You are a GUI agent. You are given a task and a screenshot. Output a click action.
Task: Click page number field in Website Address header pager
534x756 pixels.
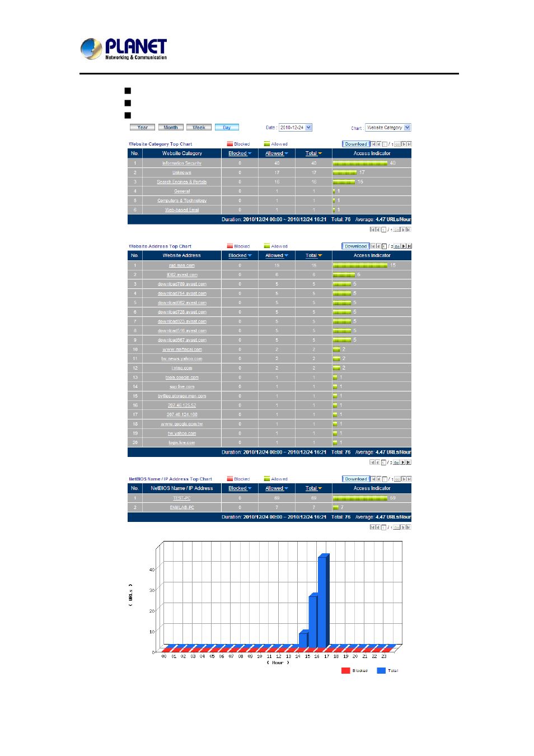(385, 246)
